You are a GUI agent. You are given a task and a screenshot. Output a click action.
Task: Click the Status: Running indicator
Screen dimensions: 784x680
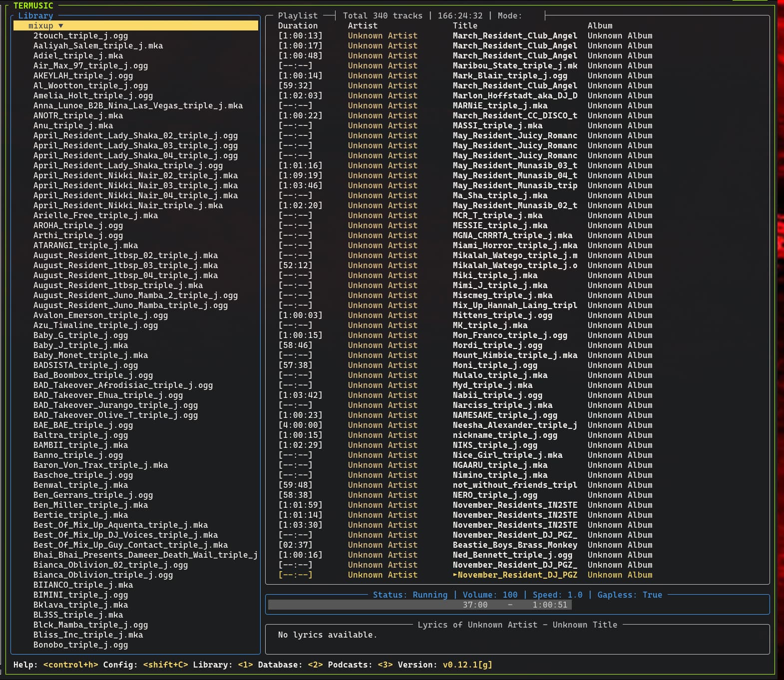pyautogui.click(x=410, y=595)
